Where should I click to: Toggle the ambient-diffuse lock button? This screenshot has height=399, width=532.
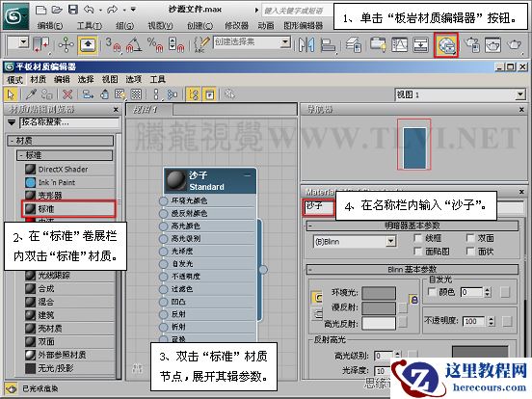[x=414, y=300]
